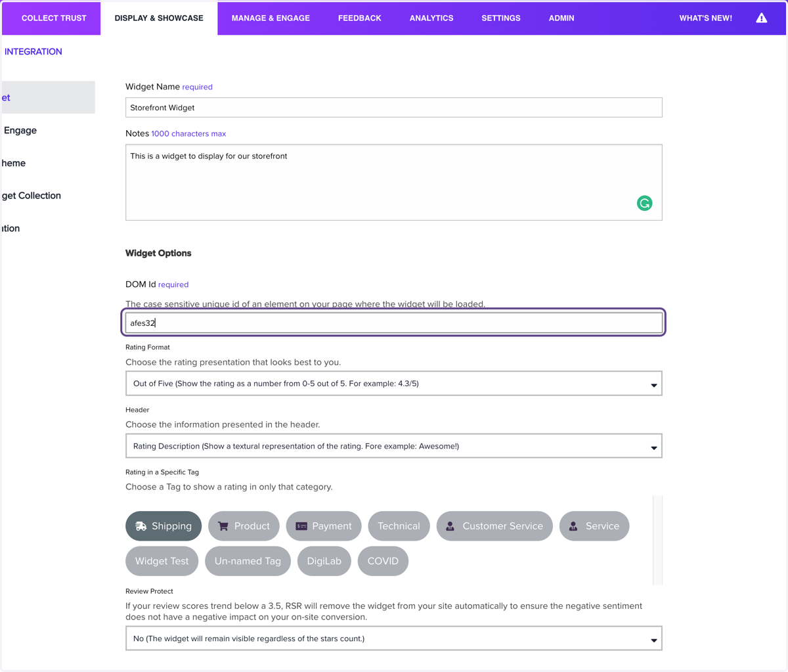Open the Admin tab
The height and width of the screenshot is (672, 788).
click(x=561, y=18)
